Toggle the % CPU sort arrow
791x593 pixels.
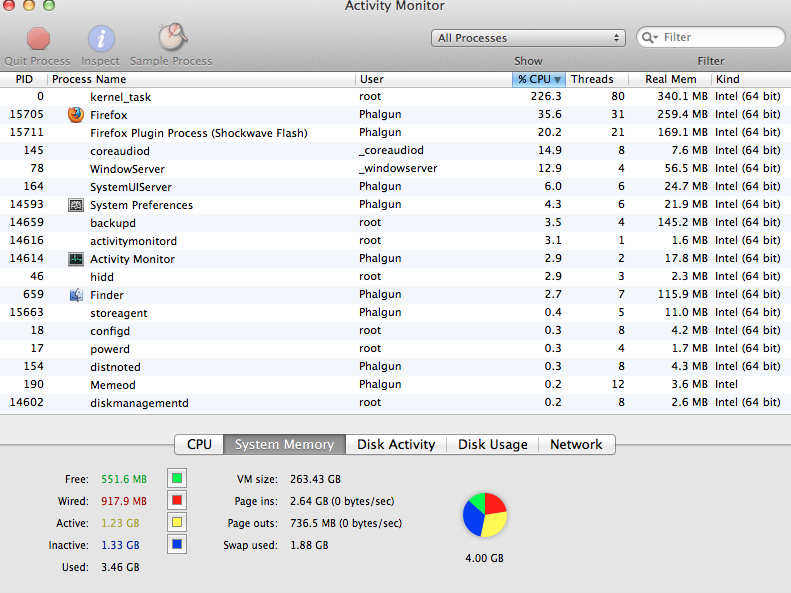pos(557,79)
